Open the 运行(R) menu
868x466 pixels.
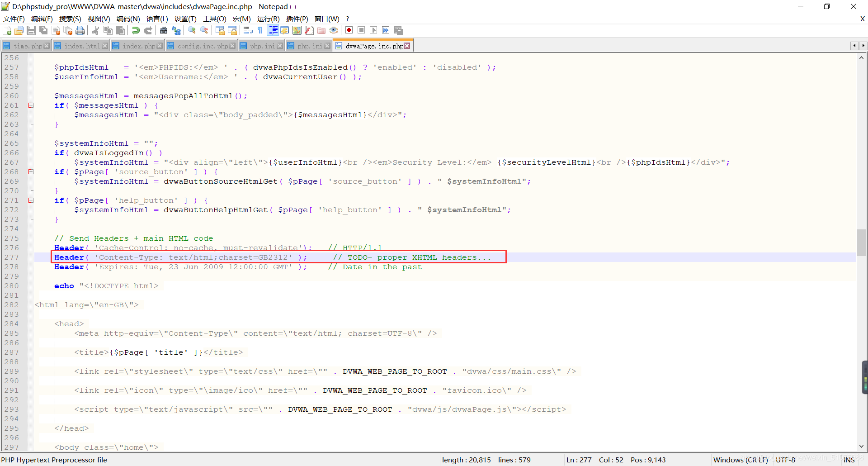click(x=268, y=19)
